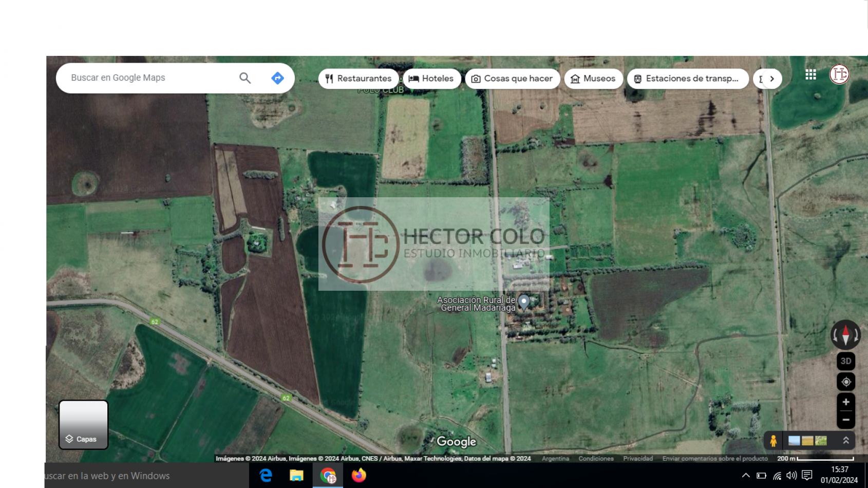Launch Microsoft Edge from taskbar
The height and width of the screenshot is (488, 868).
coord(266,476)
